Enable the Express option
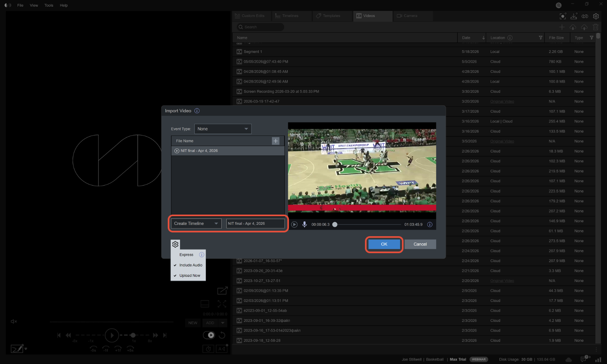 click(x=186, y=254)
